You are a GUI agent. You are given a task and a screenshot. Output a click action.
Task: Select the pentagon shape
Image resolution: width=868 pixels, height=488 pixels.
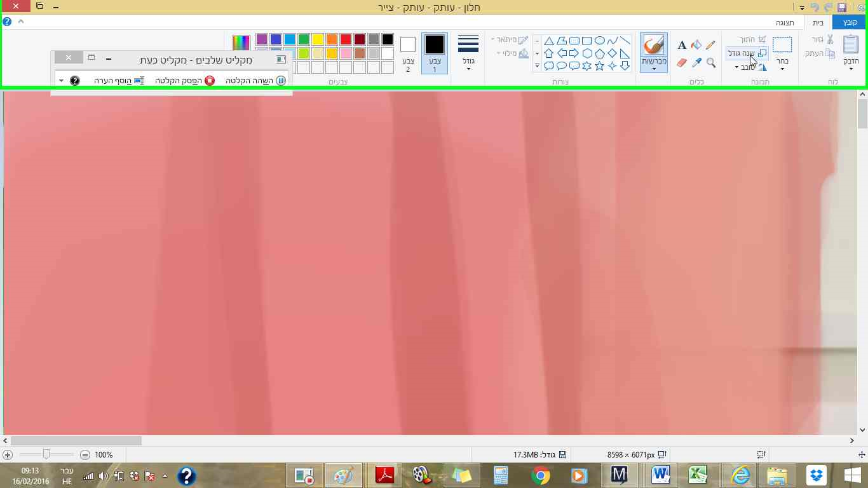tap(599, 53)
